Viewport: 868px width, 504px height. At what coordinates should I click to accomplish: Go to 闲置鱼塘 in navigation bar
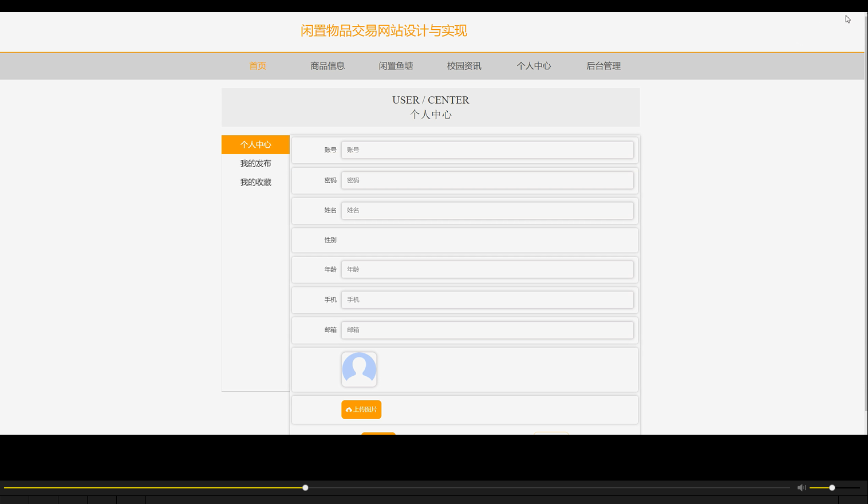[396, 66]
